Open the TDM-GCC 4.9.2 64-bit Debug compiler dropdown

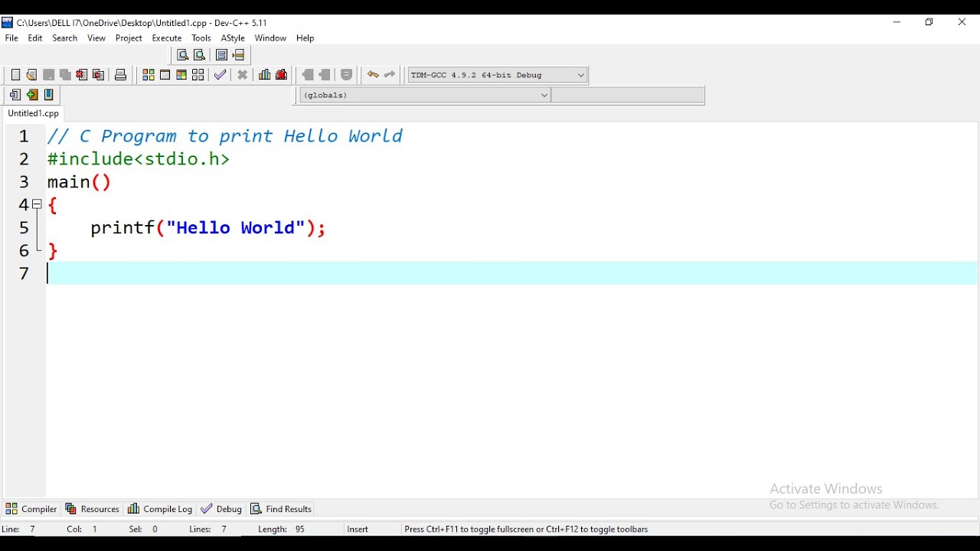click(498, 75)
